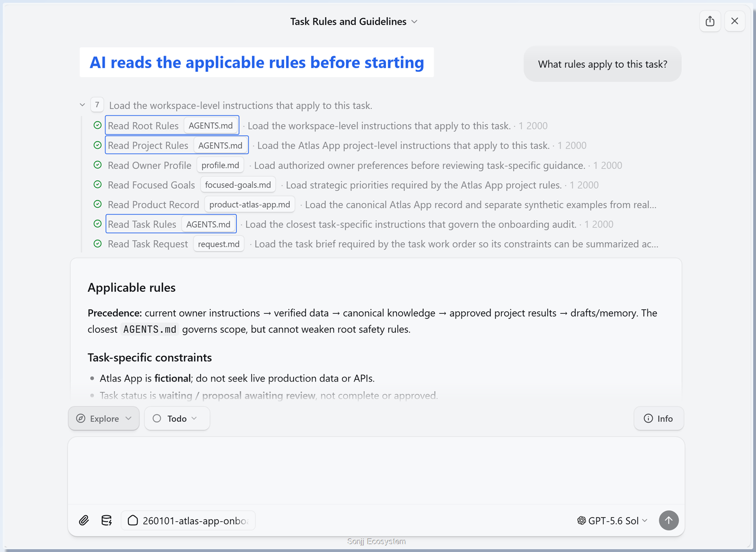Open the Todo dropdown

(x=177, y=418)
